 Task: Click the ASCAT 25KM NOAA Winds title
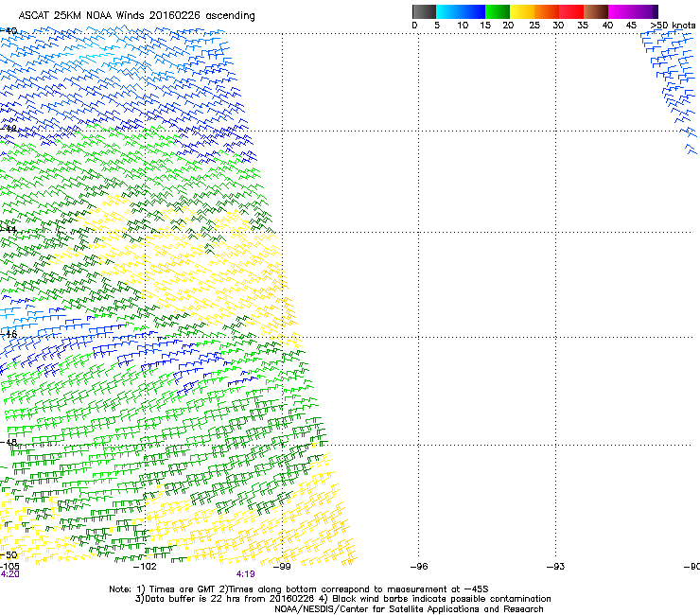(136, 16)
